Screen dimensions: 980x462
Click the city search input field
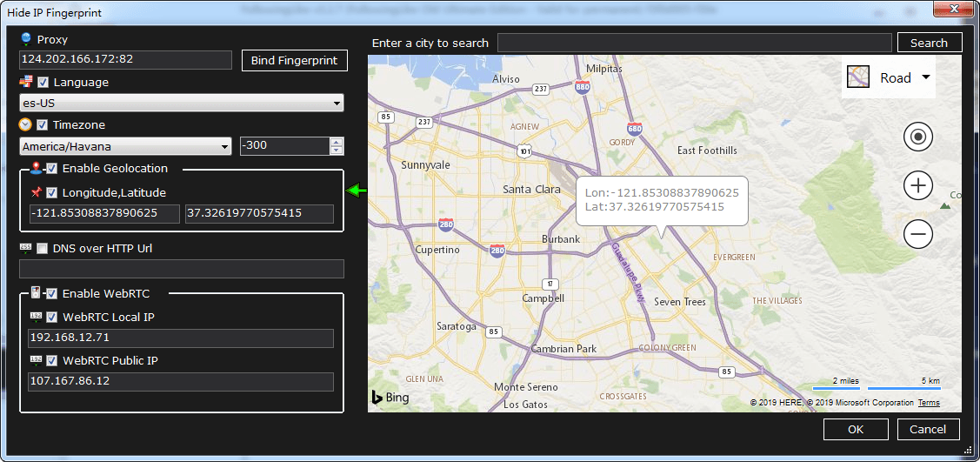point(694,43)
